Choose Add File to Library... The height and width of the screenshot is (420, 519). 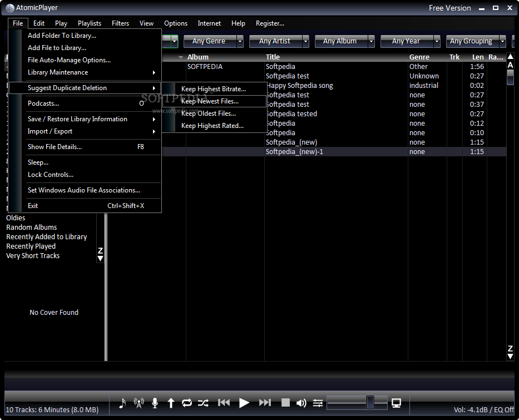tap(85, 48)
